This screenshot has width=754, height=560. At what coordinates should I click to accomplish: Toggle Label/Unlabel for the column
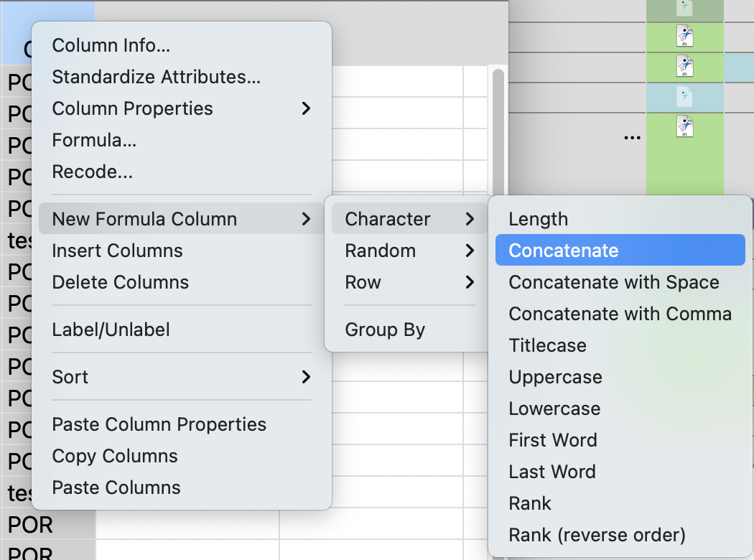pos(111,330)
